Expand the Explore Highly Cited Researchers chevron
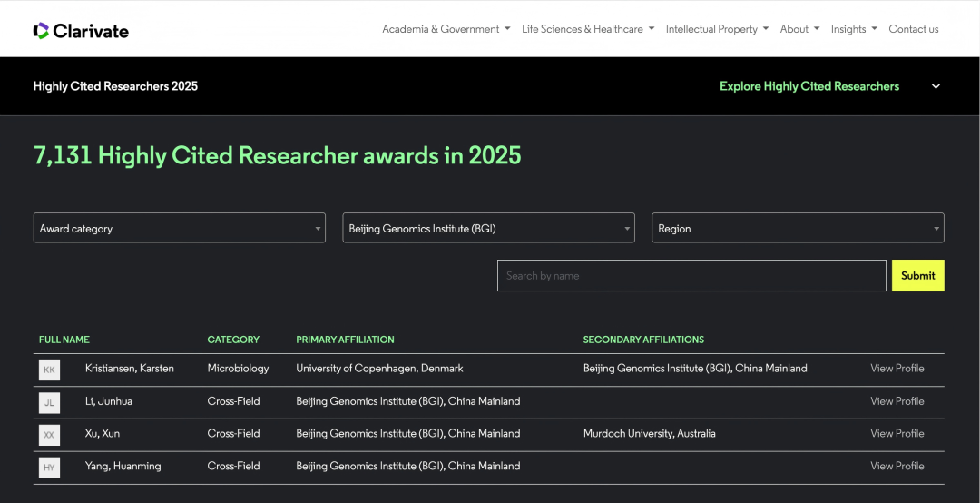This screenshot has height=503, width=980. (x=936, y=86)
